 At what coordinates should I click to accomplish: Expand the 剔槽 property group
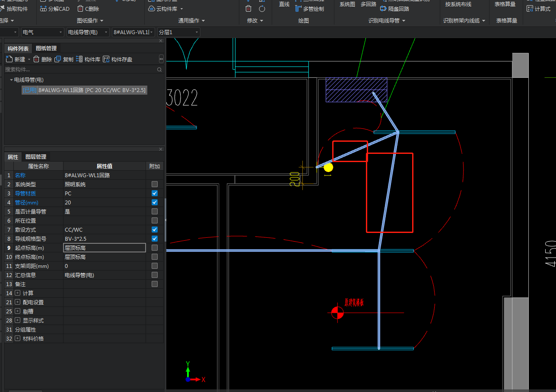point(18,311)
